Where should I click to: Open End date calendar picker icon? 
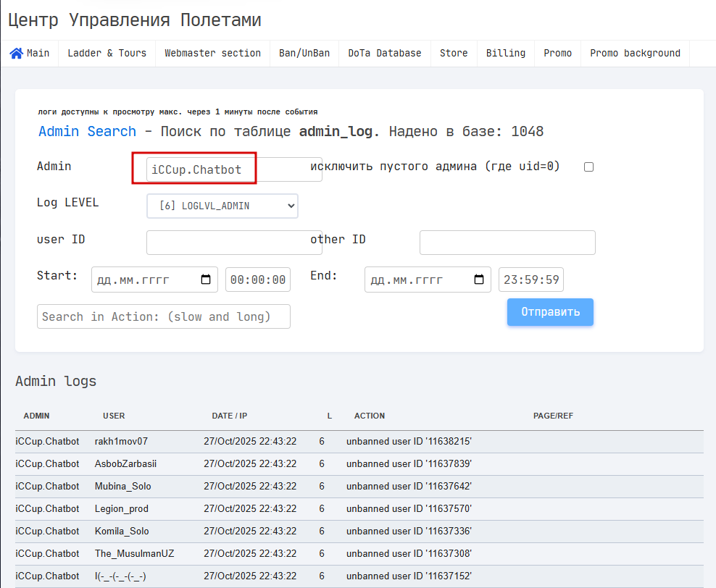pyautogui.click(x=479, y=280)
